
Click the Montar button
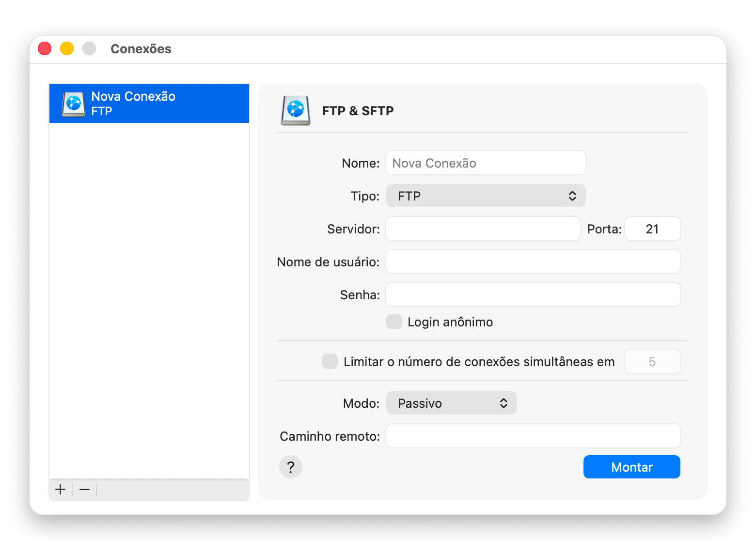tap(632, 467)
